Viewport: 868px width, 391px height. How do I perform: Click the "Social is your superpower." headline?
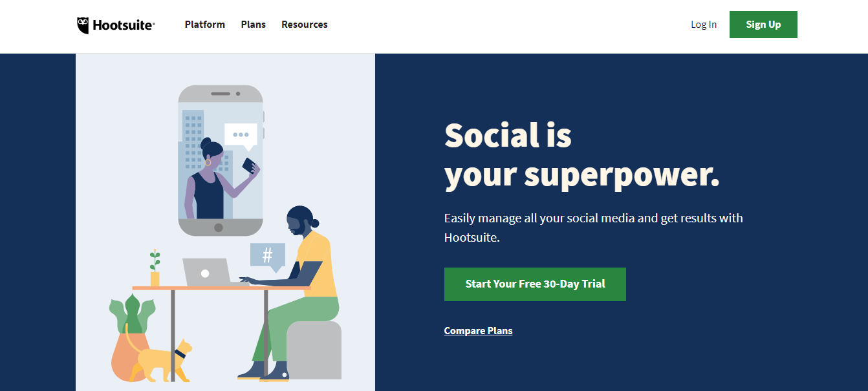click(581, 155)
